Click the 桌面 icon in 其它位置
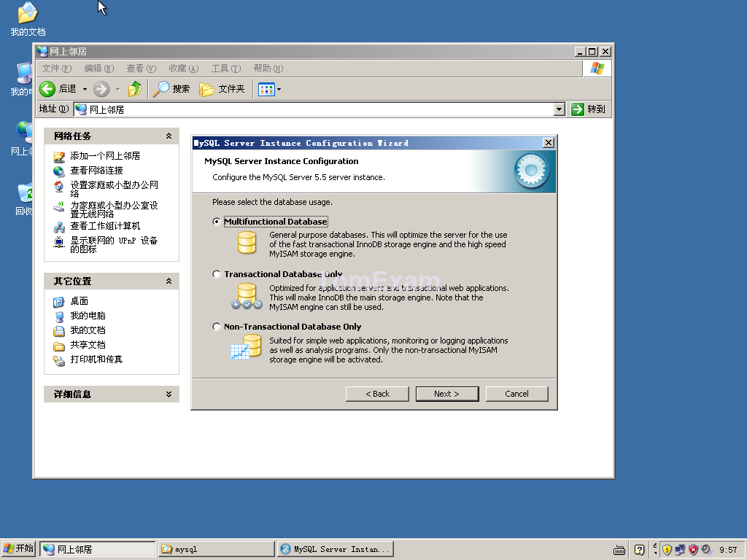Viewport: 747px width, 560px height. [x=59, y=302]
